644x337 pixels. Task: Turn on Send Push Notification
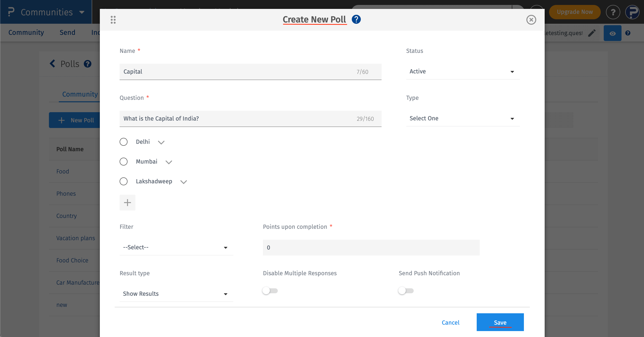pyautogui.click(x=406, y=290)
